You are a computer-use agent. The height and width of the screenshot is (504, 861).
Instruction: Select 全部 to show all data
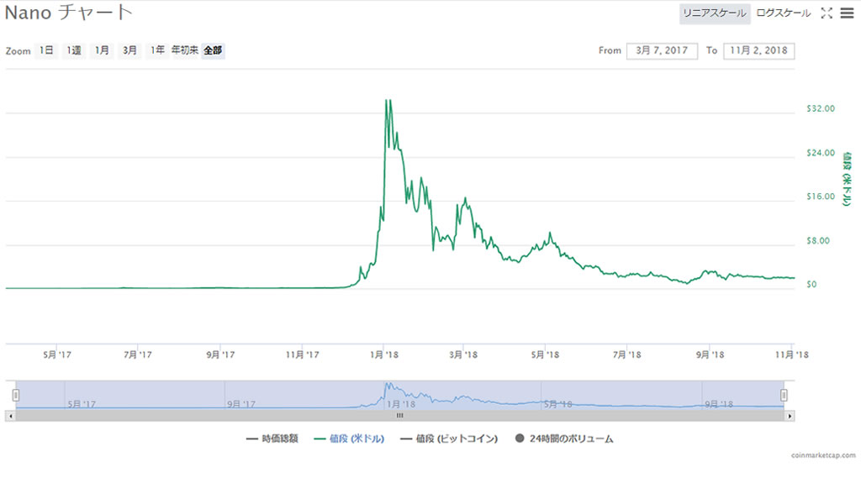tap(213, 51)
